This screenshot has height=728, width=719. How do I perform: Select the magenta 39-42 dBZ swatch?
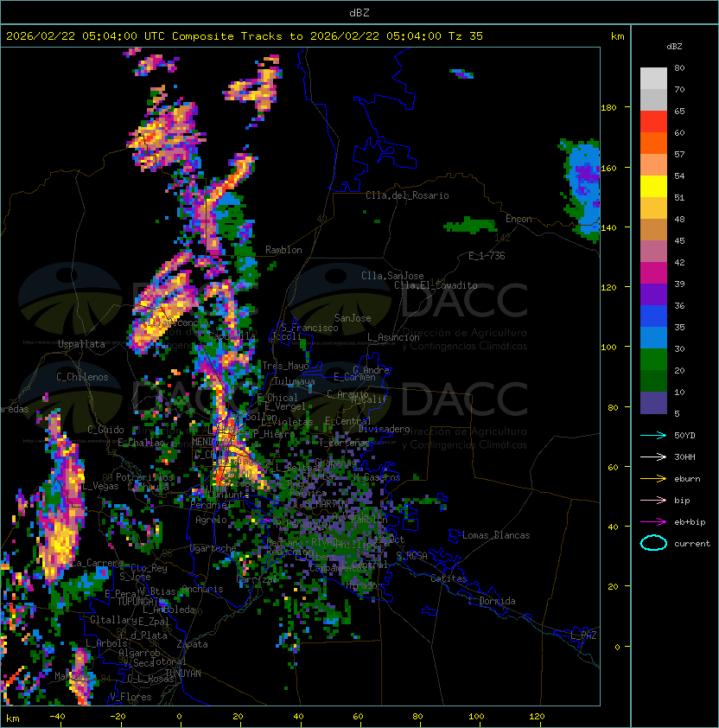(653, 273)
